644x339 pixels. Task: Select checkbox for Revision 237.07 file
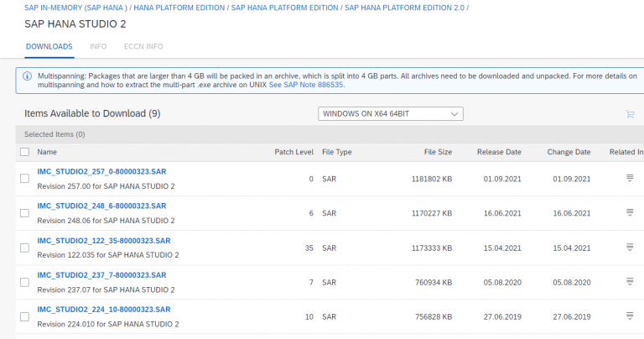24,282
